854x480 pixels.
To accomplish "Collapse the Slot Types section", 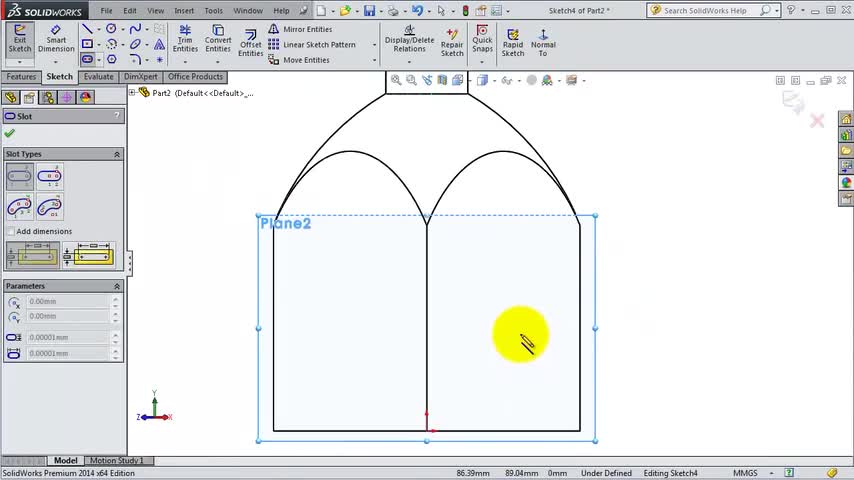I will [x=116, y=154].
